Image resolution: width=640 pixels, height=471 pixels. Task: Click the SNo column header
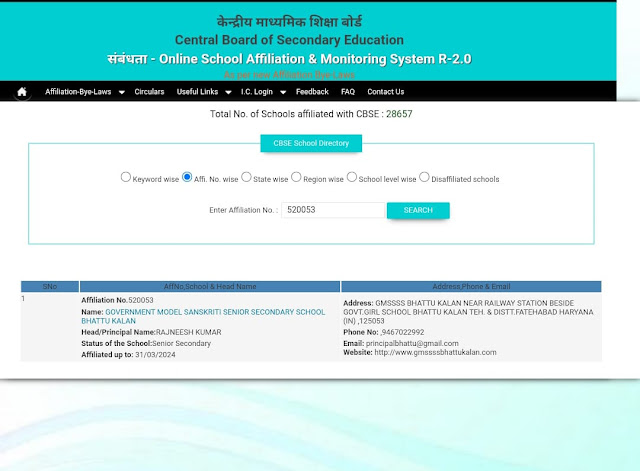click(50, 287)
